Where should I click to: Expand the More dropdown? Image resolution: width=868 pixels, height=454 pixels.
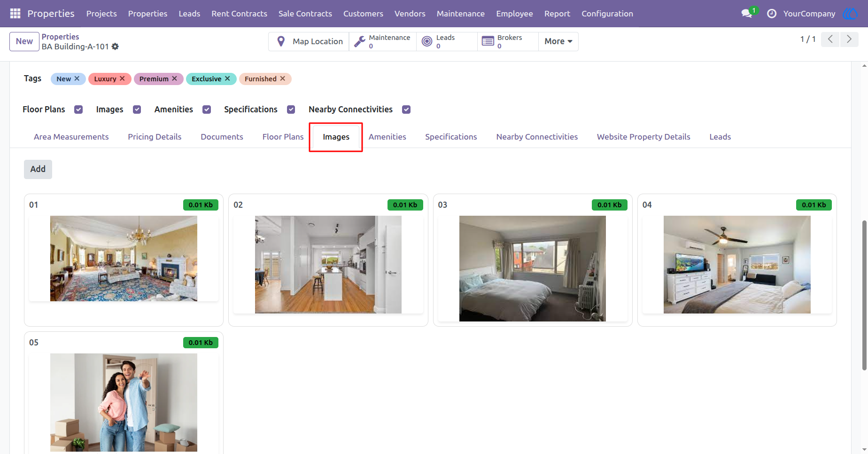click(558, 41)
